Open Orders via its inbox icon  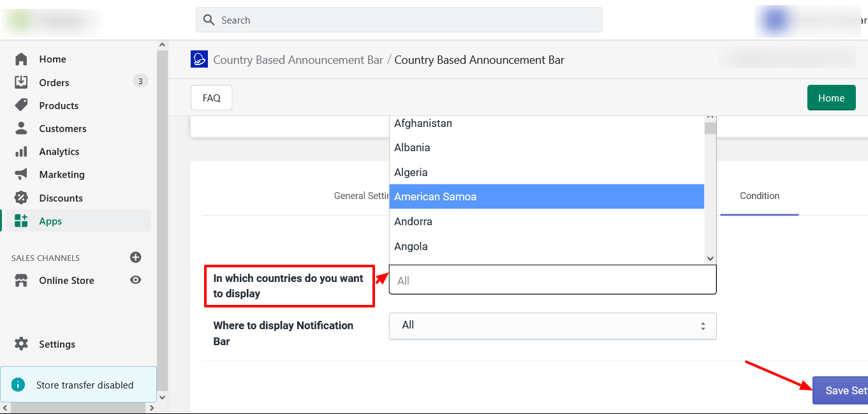pos(21,82)
